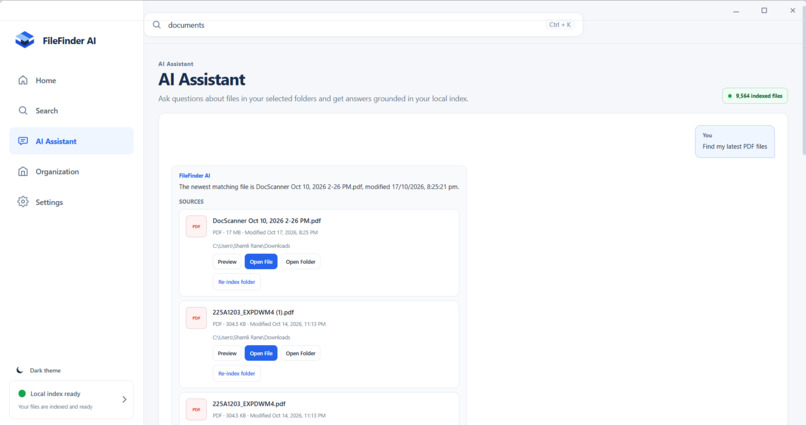Open Folder for DocScanner Oct 10 PDF
The image size is (806, 425).
[300, 262]
